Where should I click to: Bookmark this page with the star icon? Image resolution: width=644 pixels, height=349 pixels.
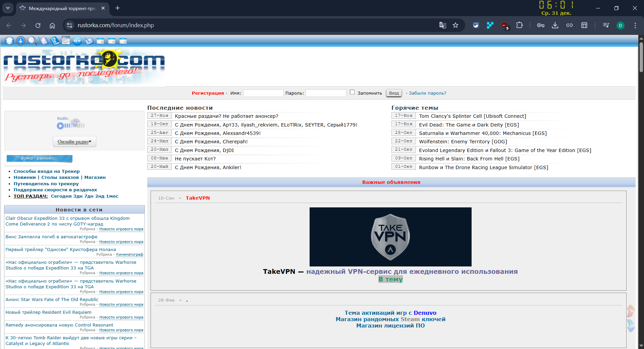(455, 25)
